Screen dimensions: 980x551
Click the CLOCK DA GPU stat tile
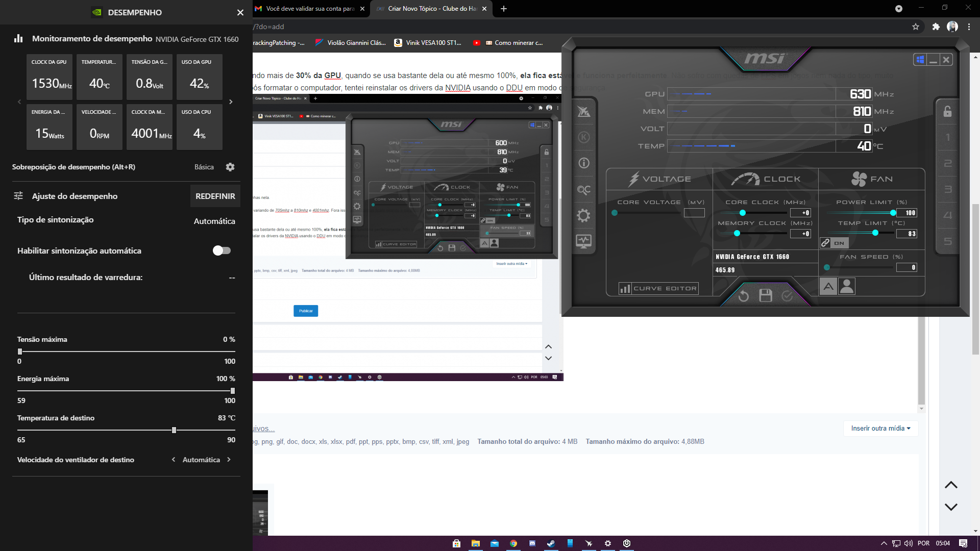pos(50,77)
